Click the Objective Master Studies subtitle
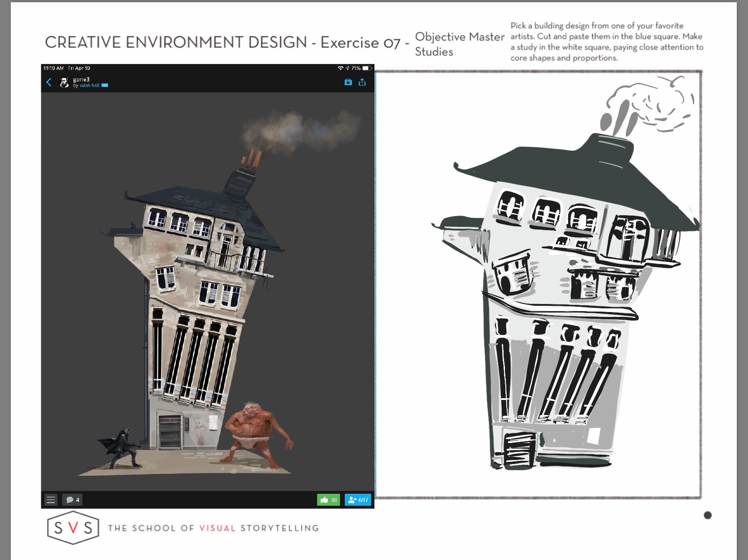 460,44
